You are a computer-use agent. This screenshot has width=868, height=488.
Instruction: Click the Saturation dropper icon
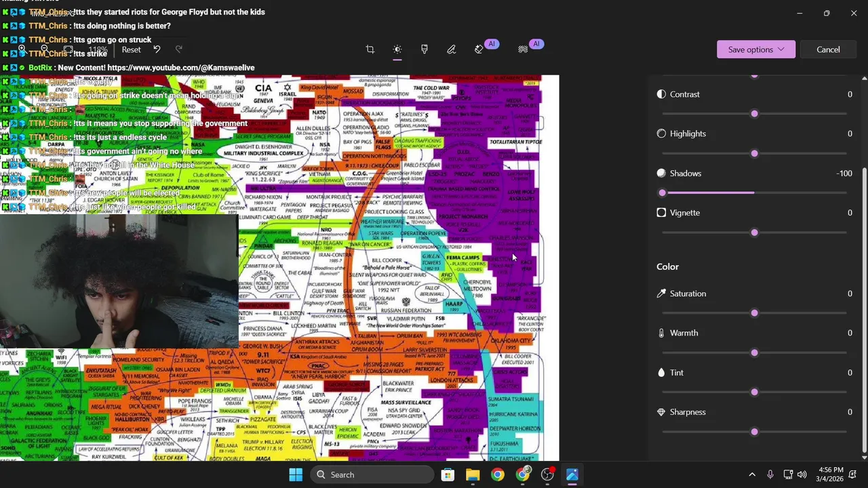coord(661,293)
